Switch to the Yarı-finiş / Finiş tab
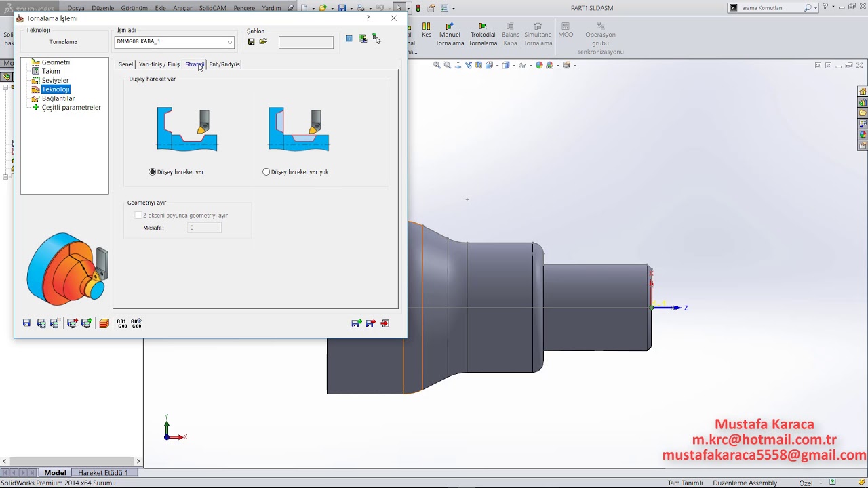Viewport: 868px width, 488px height. pos(159,64)
